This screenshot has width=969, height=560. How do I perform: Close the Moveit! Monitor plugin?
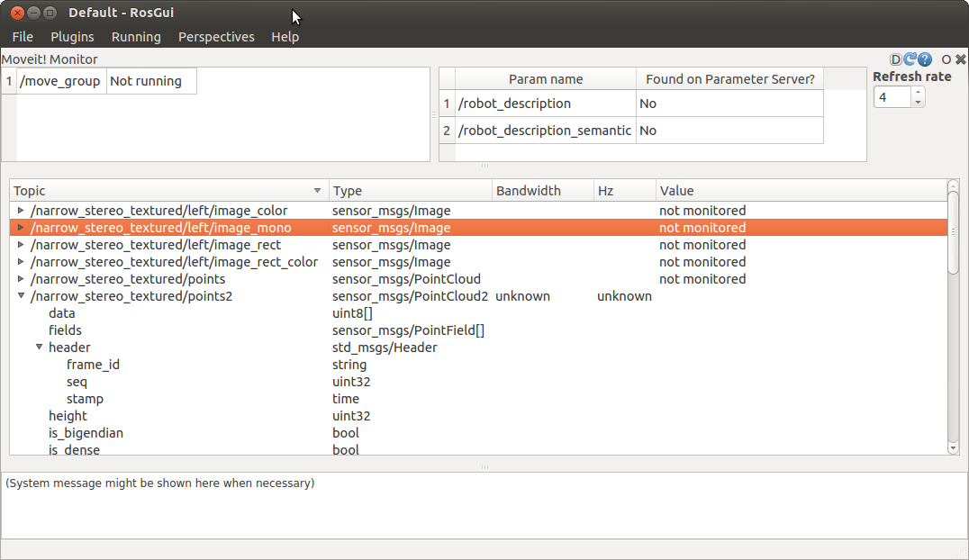pyautogui.click(x=960, y=59)
